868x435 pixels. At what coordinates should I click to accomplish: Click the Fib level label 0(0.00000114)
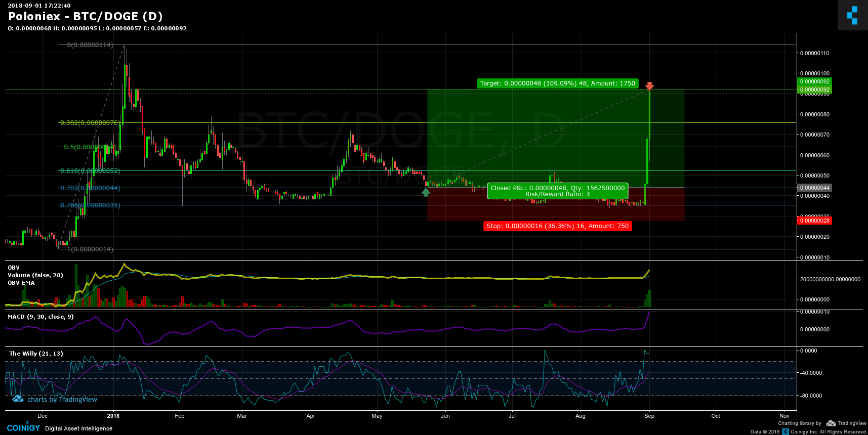[x=90, y=45]
